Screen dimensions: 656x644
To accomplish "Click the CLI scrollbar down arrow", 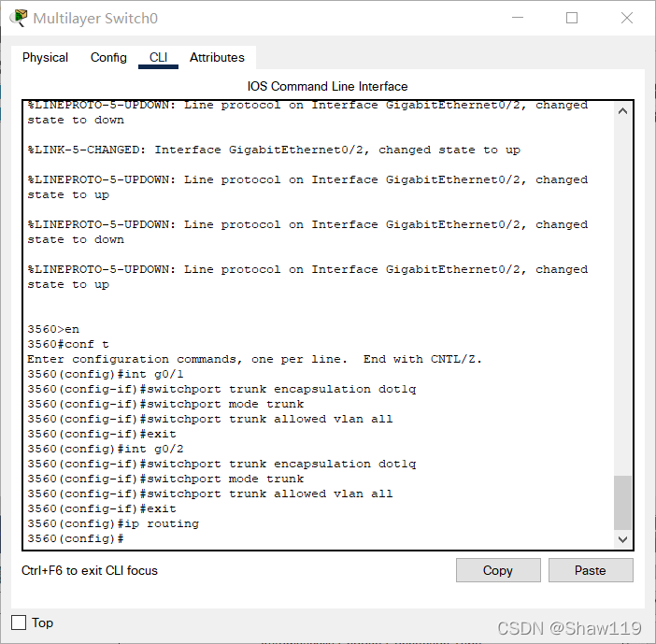I will 622,539.
